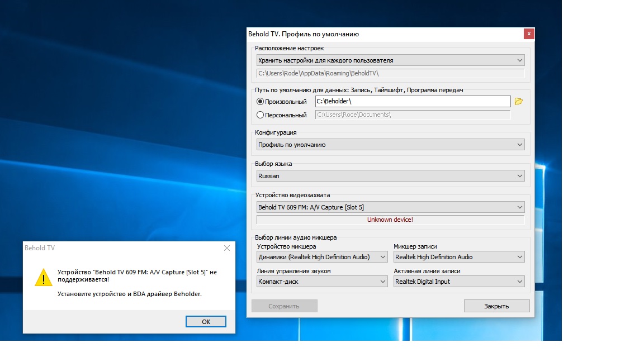
Task: Expand the Линия управления звуком dropdown
Action: click(x=322, y=282)
